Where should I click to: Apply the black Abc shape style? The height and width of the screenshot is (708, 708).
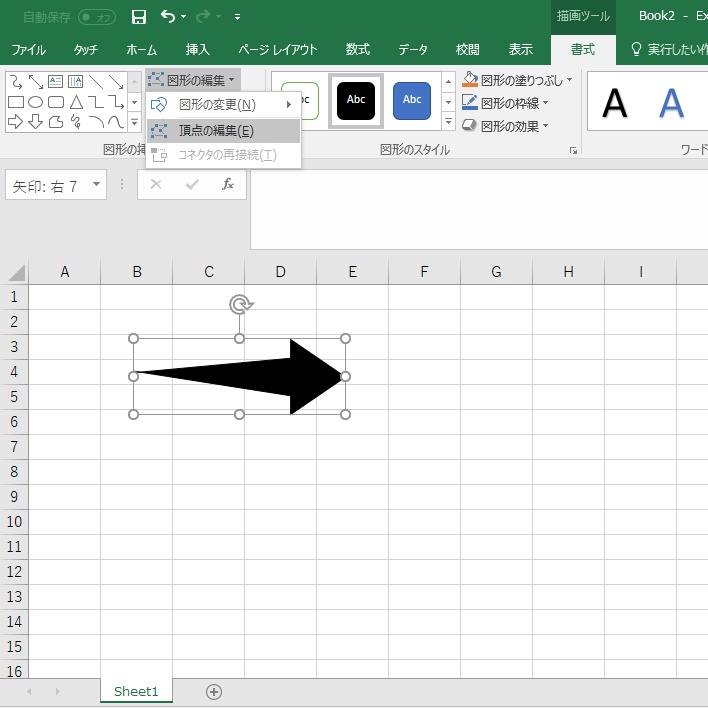(x=356, y=101)
